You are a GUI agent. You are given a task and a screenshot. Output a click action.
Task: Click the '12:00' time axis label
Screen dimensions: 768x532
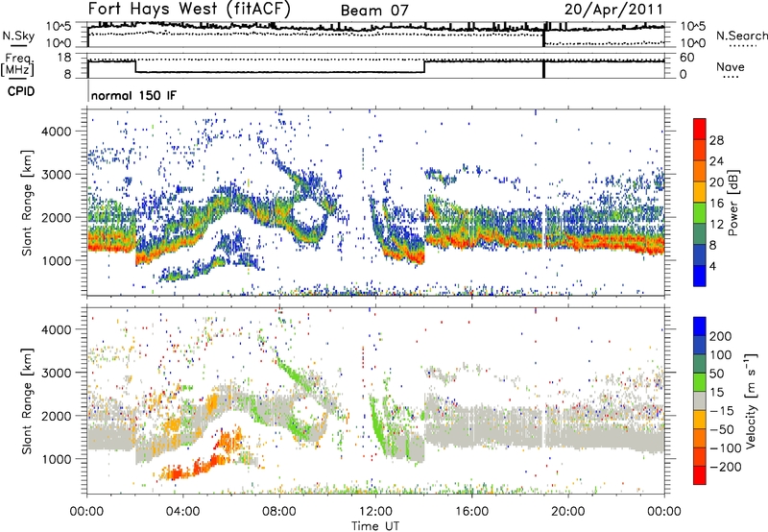(x=375, y=512)
